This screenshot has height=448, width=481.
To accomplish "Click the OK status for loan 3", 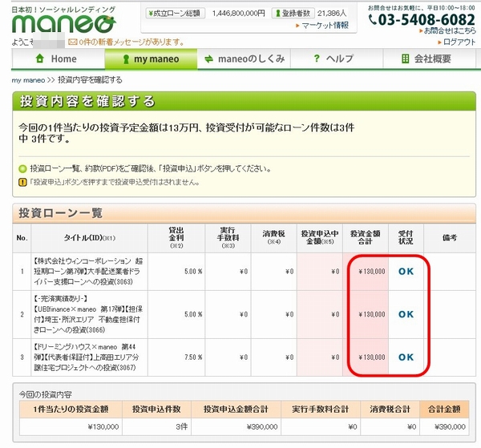I will pos(406,357).
